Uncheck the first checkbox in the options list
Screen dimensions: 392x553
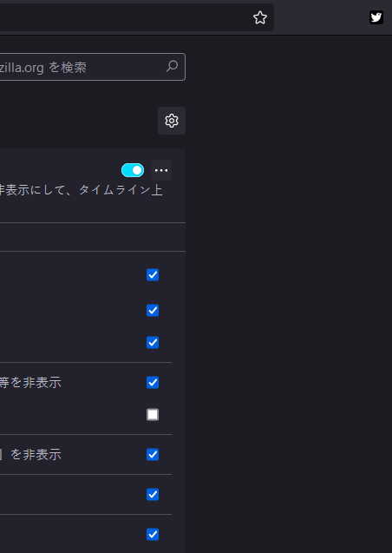[153, 274]
